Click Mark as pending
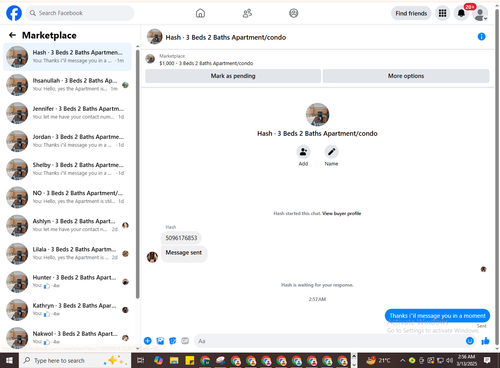 click(233, 76)
